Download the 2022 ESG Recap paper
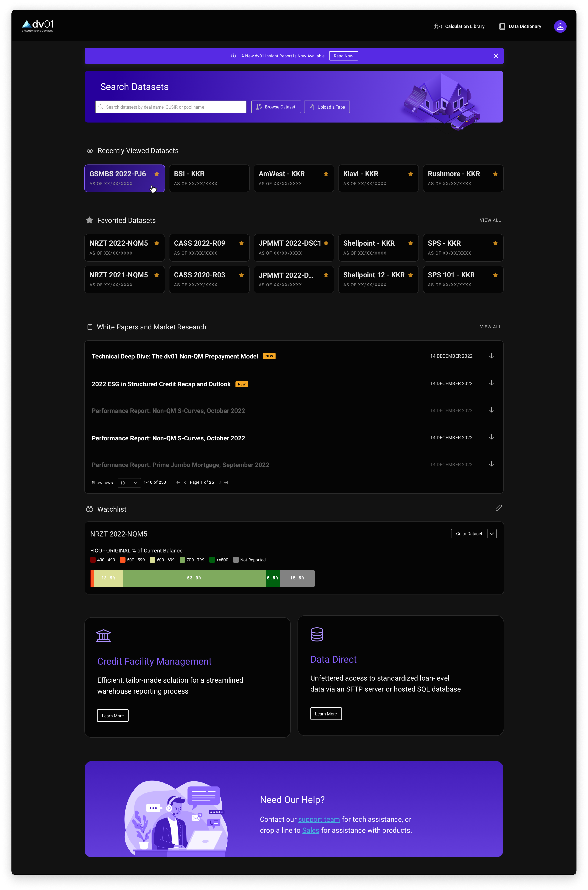588x890 pixels. [x=491, y=383]
